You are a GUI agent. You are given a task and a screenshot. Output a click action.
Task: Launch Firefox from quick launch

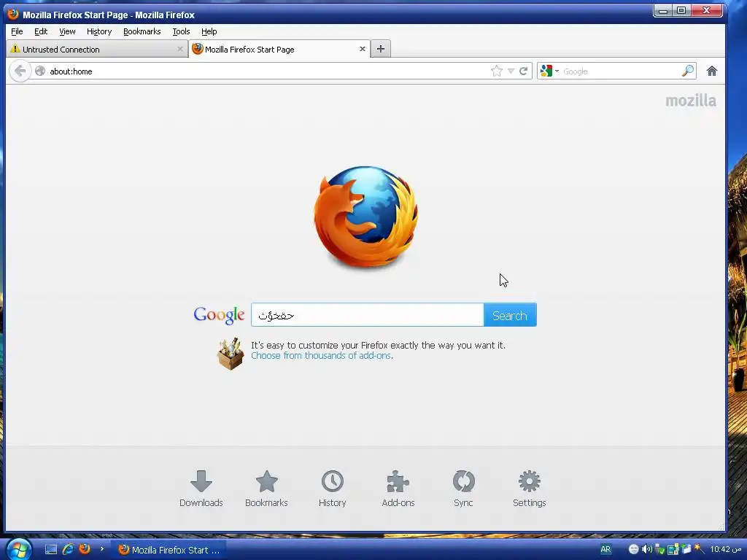[85, 550]
